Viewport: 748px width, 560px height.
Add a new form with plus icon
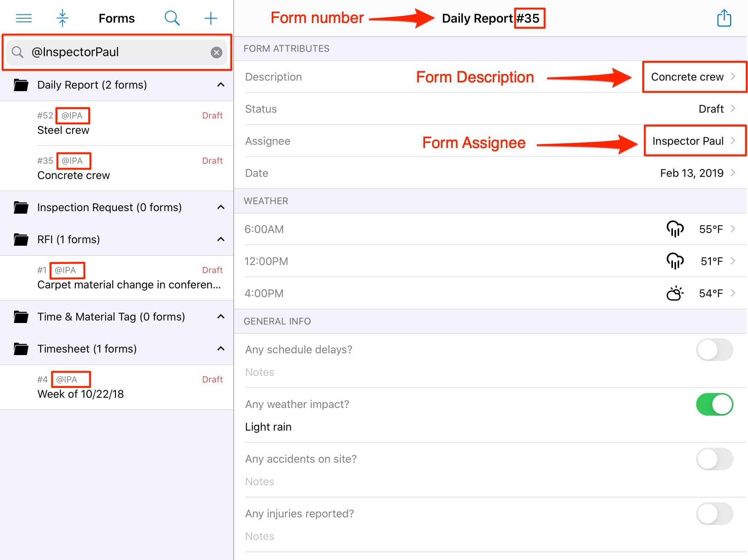click(211, 18)
